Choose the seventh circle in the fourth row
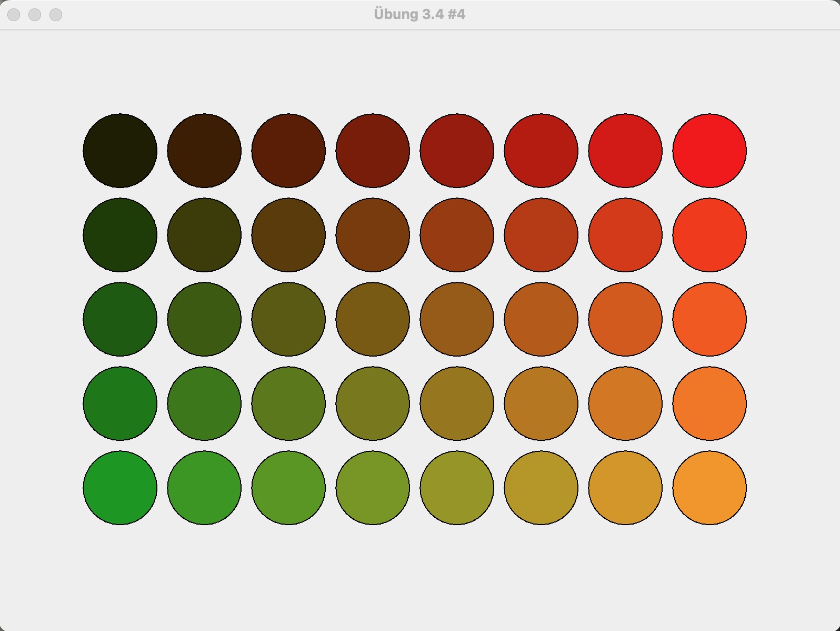This screenshot has width=840, height=631. click(625, 403)
